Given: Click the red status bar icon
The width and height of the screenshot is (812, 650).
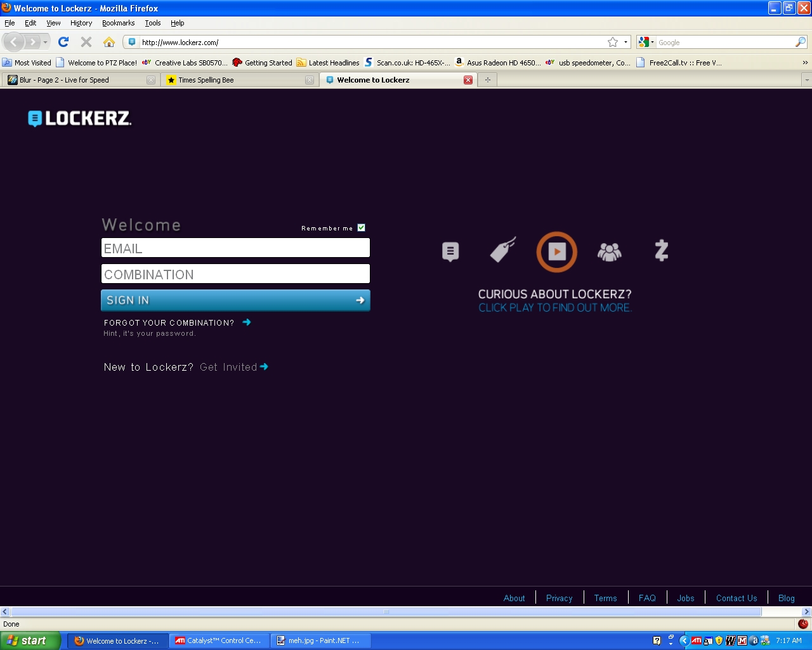Looking at the screenshot, I should [802, 624].
